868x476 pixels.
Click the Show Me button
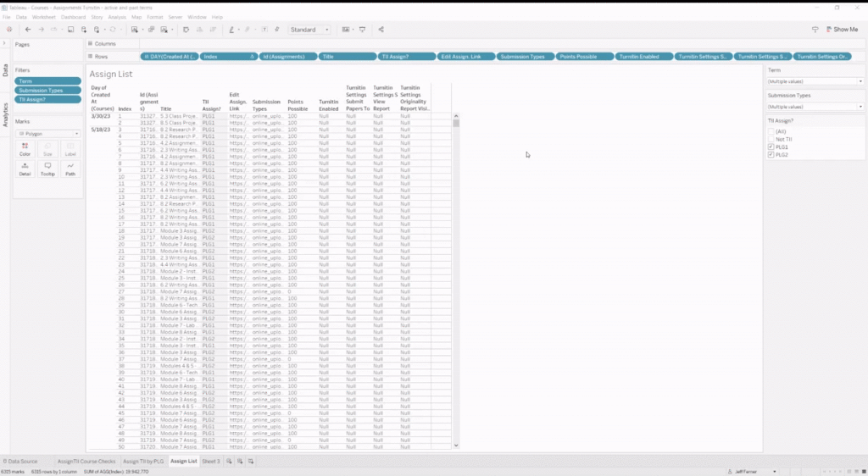pyautogui.click(x=842, y=30)
